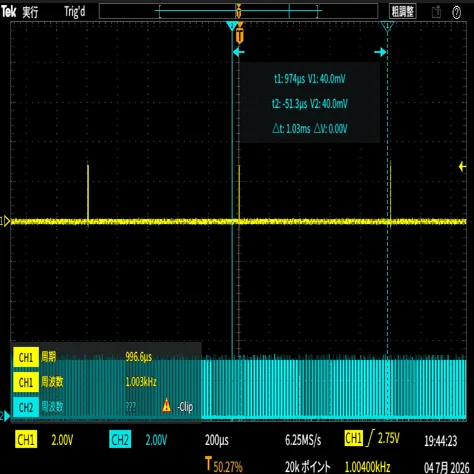Click the dashed cursor 2 triangle handle
The width and height of the screenshot is (474, 474).
[x=387, y=26]
